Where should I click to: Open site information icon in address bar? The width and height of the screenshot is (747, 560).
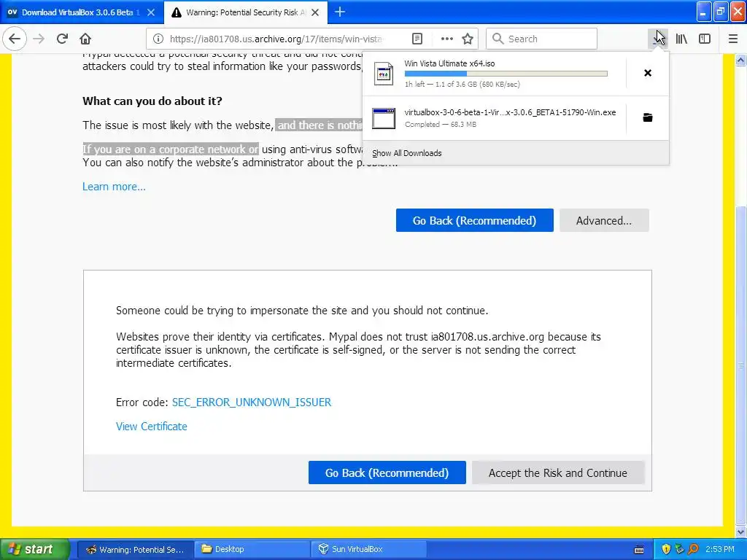tap(158, 39)
